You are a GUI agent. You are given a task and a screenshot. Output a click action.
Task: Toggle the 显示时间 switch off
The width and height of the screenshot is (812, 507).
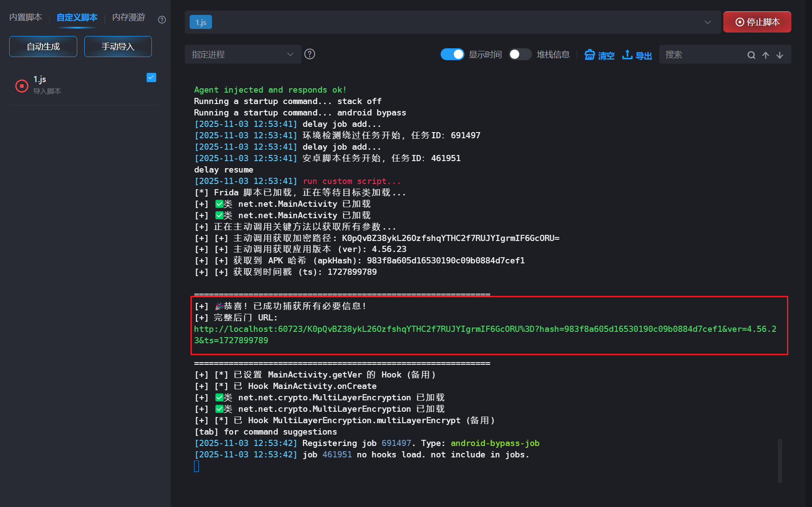click(x=452, y=54)
